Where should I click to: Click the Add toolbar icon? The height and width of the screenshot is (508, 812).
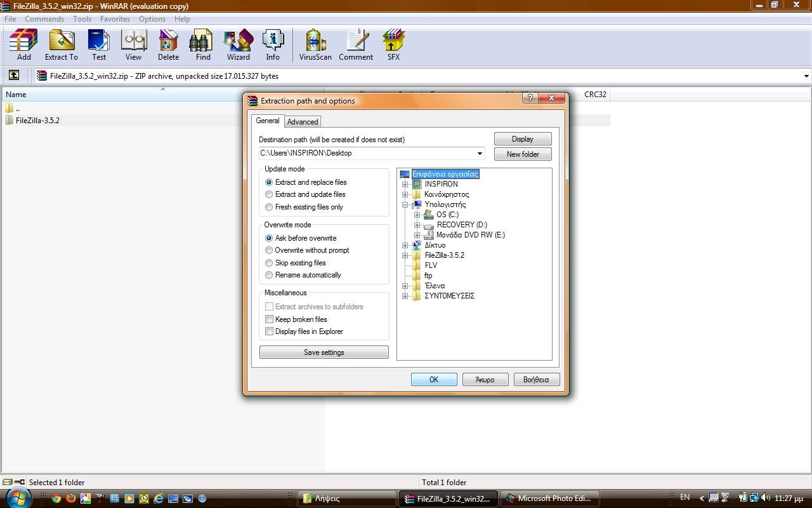23,44
